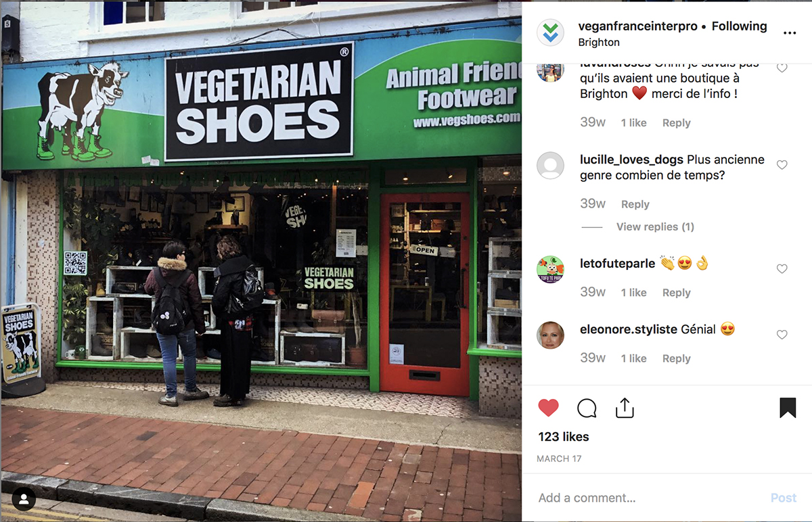Image resolution: width=812 pixels, height=522 pixels.
Task: Toggle the bookmark save icon
Action: 788,408
